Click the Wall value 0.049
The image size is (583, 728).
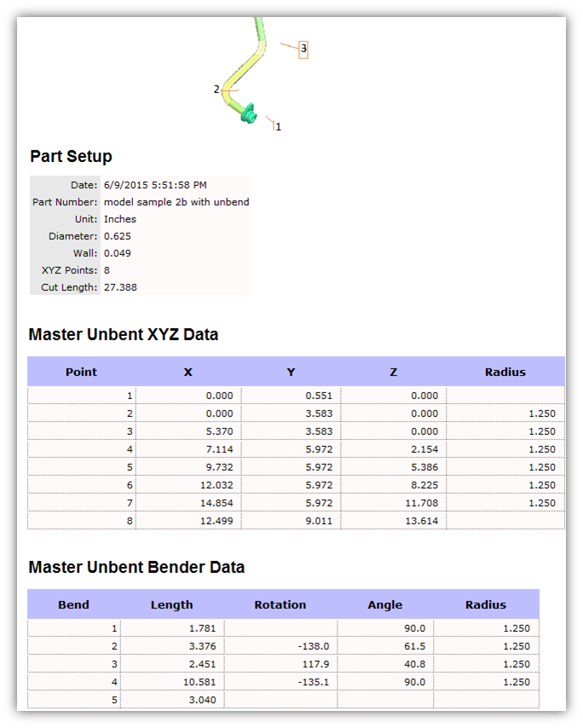(x=118, y=253)
